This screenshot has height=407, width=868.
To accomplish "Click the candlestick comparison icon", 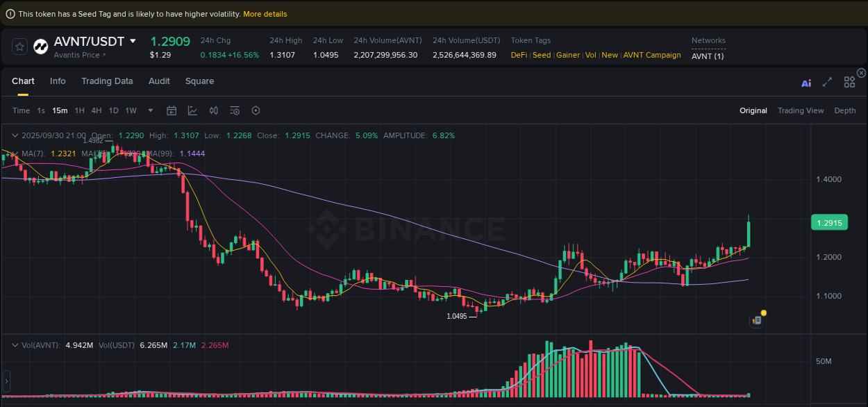I will click(213, 110).
